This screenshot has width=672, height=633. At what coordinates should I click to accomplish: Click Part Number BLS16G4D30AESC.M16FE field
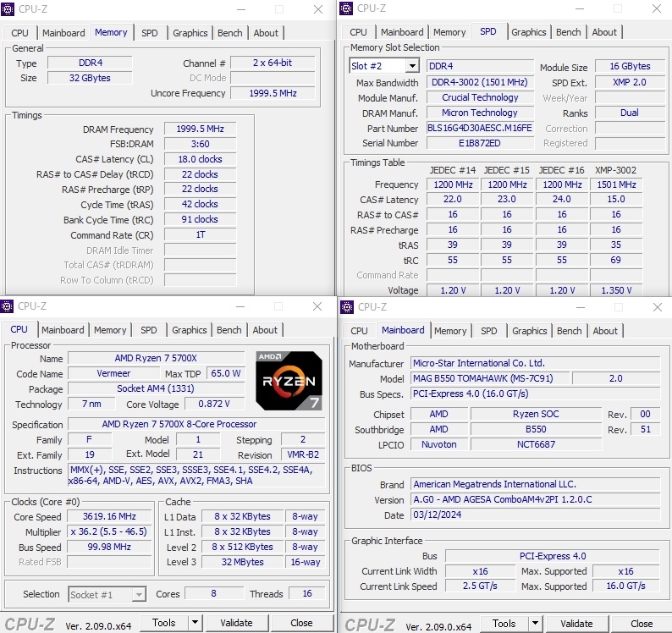[480, 128]
